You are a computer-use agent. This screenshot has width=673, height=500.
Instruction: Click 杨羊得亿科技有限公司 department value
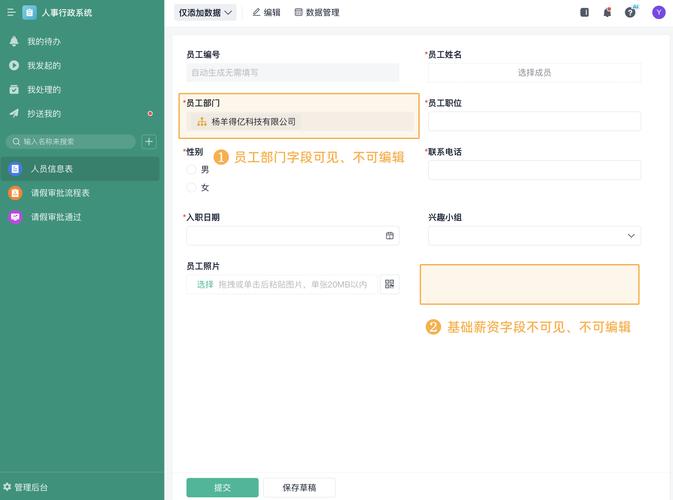tap(253, 122)
